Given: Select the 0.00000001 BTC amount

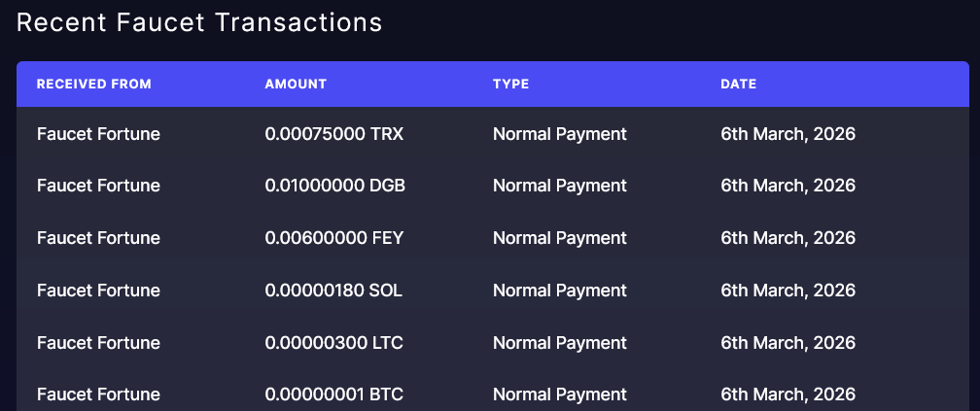Looking at the screenshot, I should tap(333, 394).
